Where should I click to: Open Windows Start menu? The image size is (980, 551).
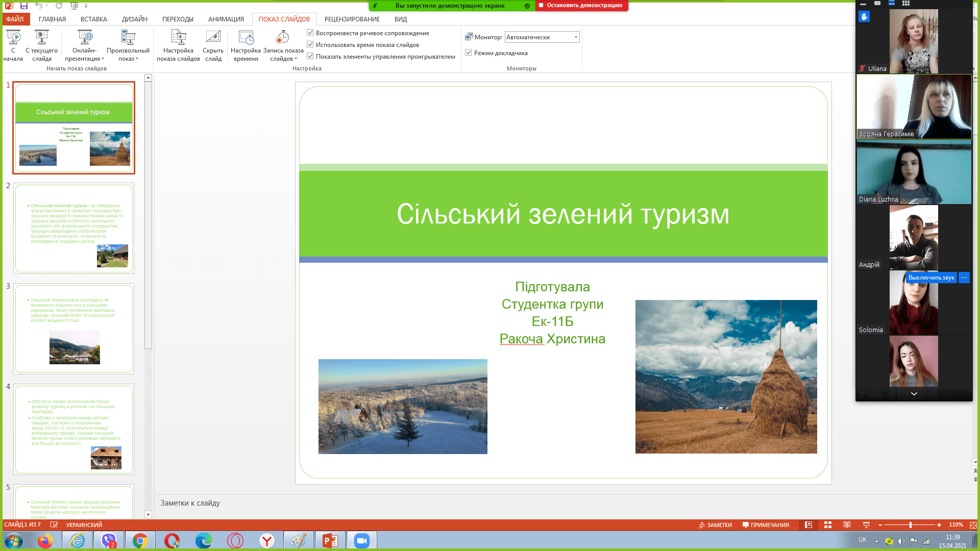(14, 541)
